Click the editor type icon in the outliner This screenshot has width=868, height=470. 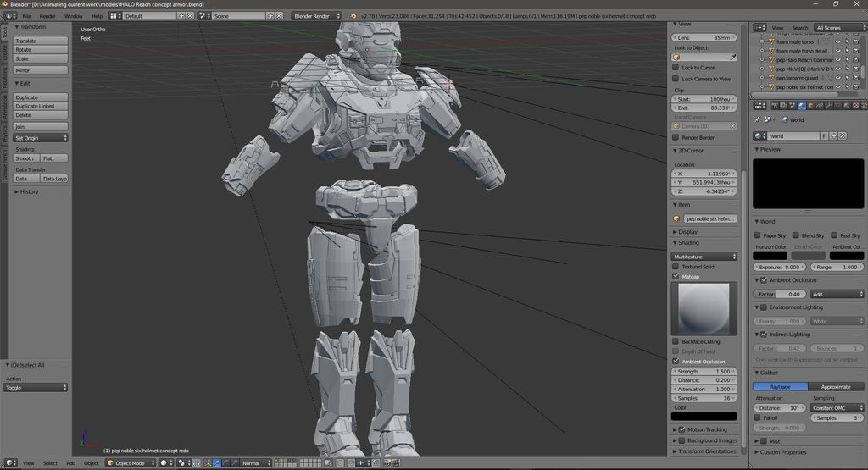click(759, 28)
